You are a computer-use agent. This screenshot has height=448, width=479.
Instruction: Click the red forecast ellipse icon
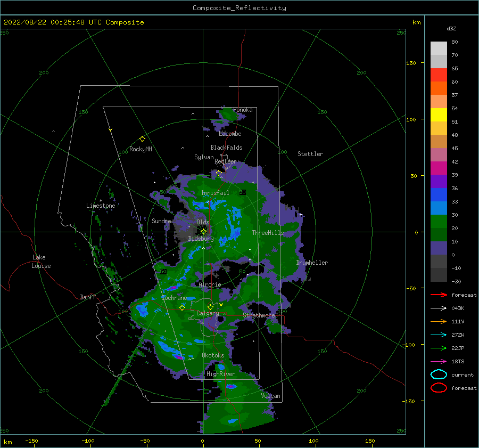tap(439, 388)
